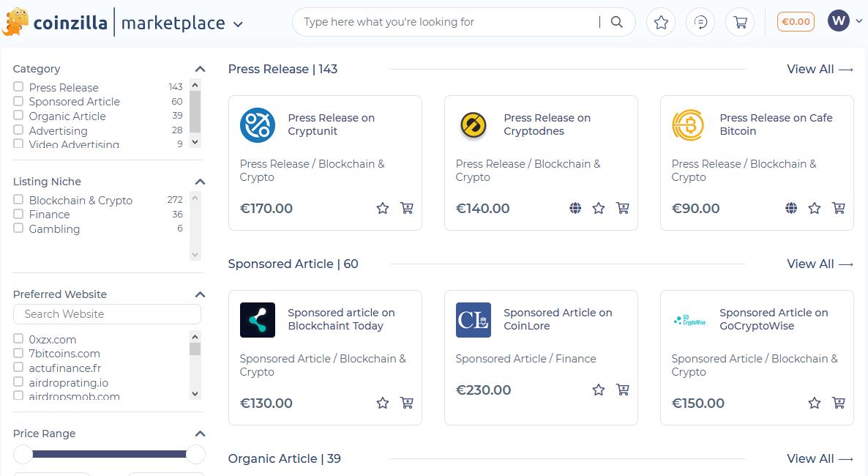Open the user account dropdown arrow

tap(858, 21)
